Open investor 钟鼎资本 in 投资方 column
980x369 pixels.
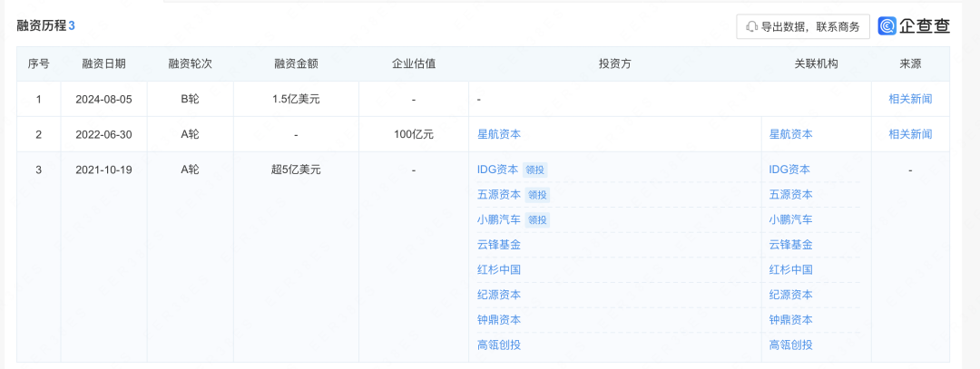click(499, 319)
